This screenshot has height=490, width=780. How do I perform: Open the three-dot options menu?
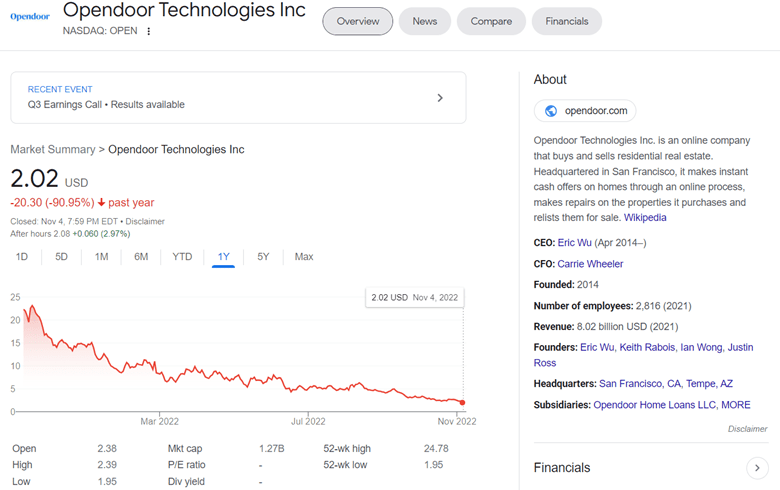pyautogui.click(x=149, y=31)
